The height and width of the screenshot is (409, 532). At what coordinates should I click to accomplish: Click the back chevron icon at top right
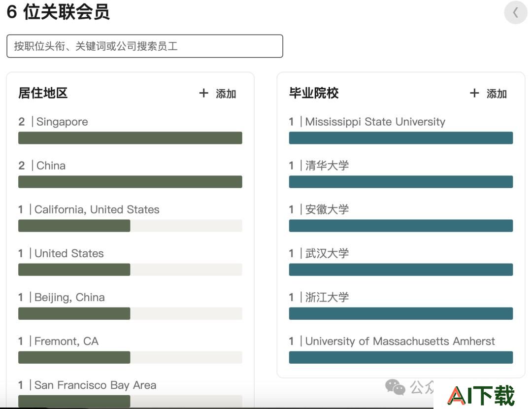tap(515, 13)
